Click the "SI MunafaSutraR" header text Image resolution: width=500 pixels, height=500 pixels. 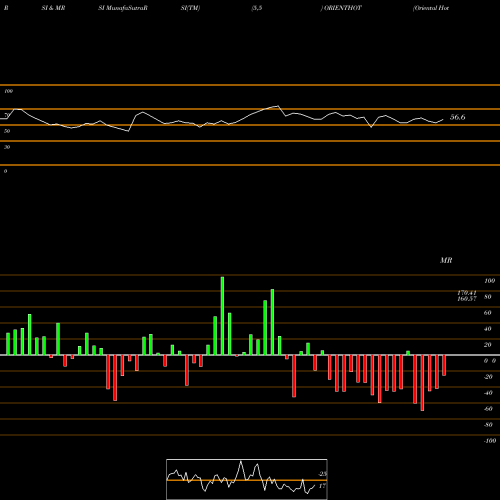coord(123,8)
